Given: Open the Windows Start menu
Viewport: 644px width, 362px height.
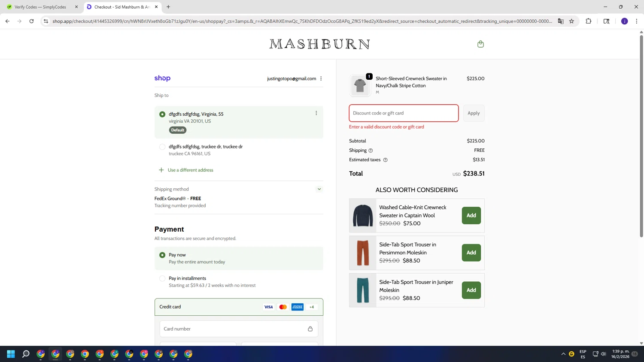Looking at the screenshot, I should pyautogui.click(x=11, y=354).
